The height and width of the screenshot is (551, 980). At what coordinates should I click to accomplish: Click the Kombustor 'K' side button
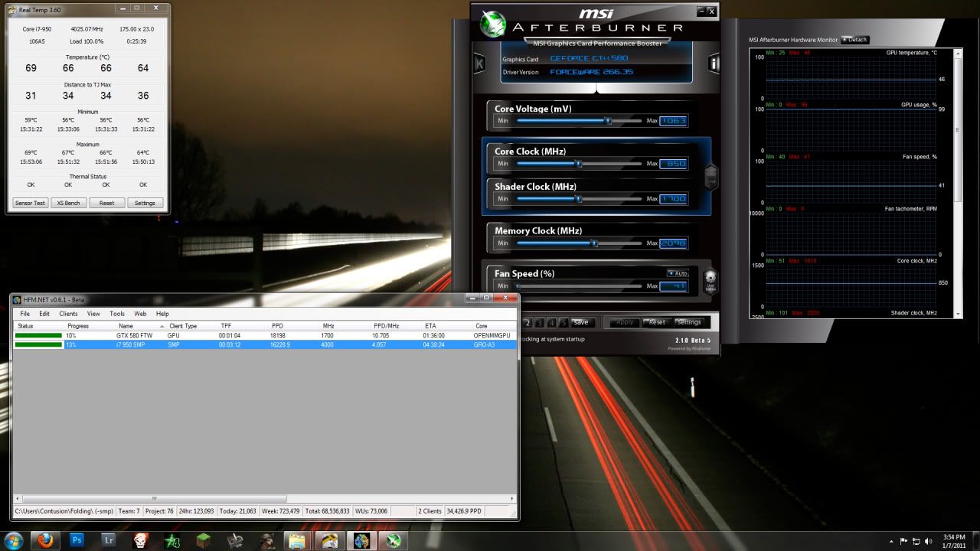pos(480,64)
